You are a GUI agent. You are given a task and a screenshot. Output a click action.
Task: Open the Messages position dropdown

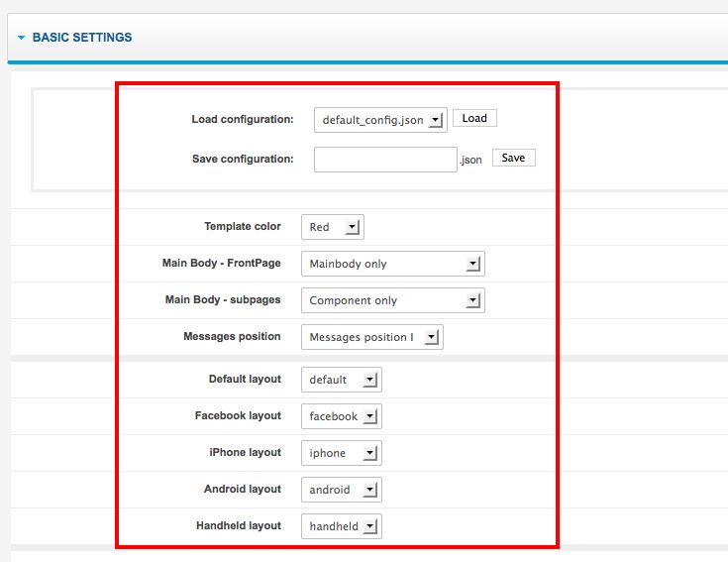tap(371, 337)
